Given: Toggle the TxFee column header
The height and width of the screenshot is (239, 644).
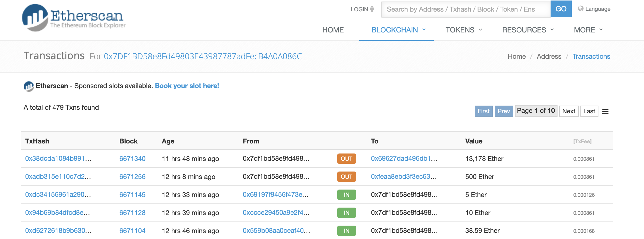Looking at the screenshot, I should click(x=582, y=141).
